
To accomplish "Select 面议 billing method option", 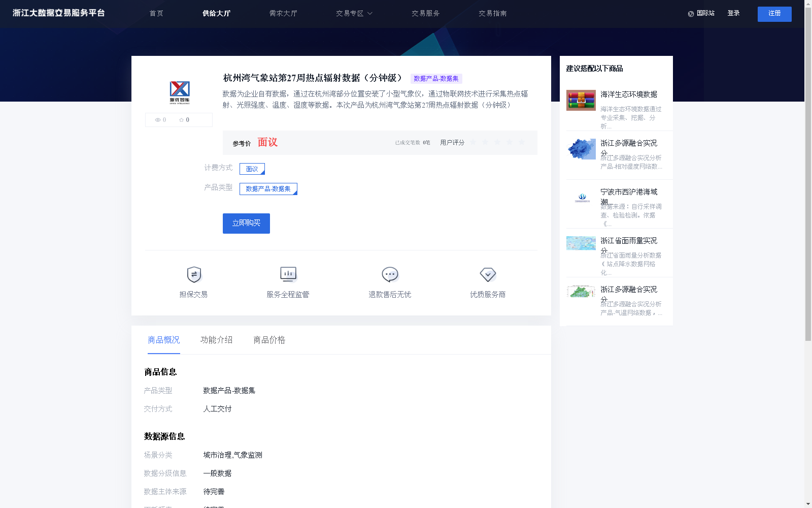I will [x=252, y=169].
